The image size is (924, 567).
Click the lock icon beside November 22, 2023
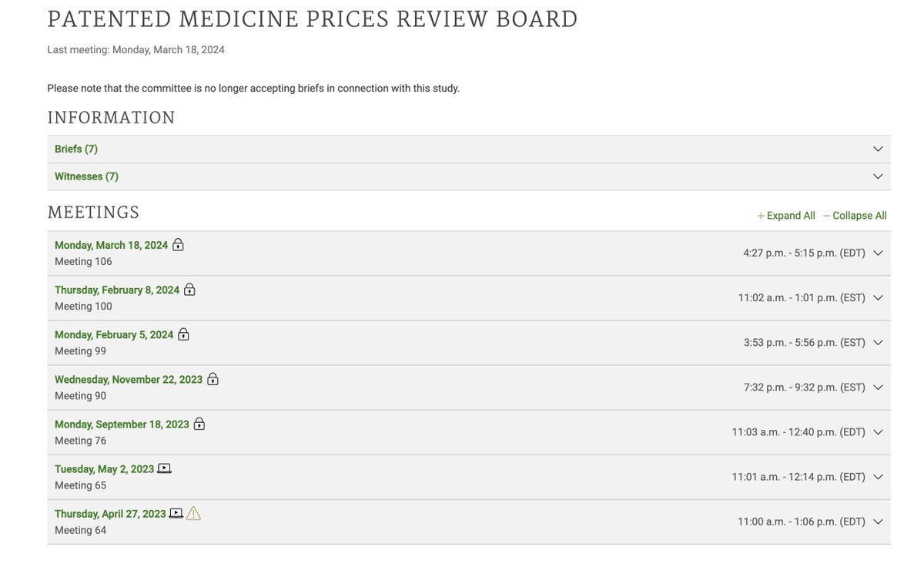click(213, 379)
